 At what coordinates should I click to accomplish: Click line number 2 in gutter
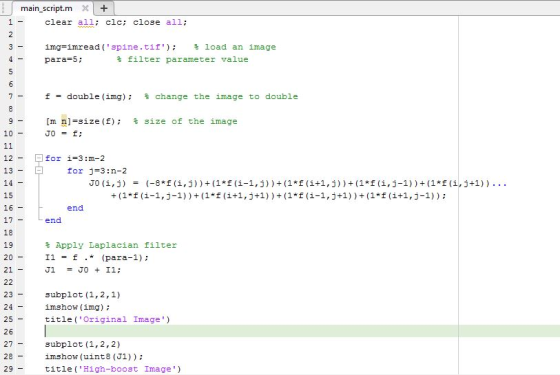10,34
